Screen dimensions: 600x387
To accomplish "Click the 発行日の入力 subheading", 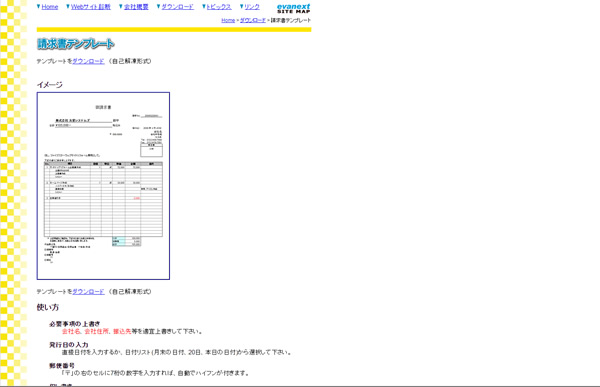I will [x=68, y=345].
